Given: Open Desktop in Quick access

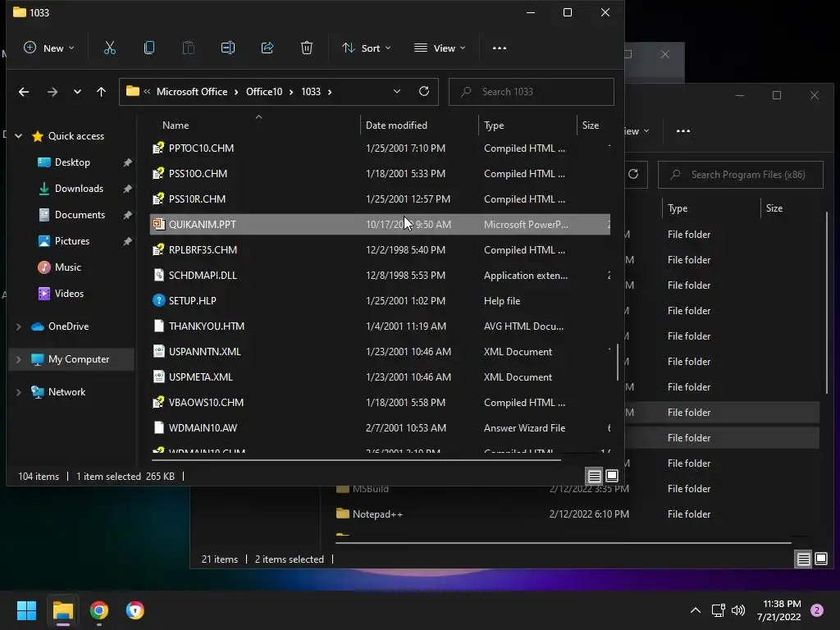Looking at the screenshot, I should [x=72, y=162].
